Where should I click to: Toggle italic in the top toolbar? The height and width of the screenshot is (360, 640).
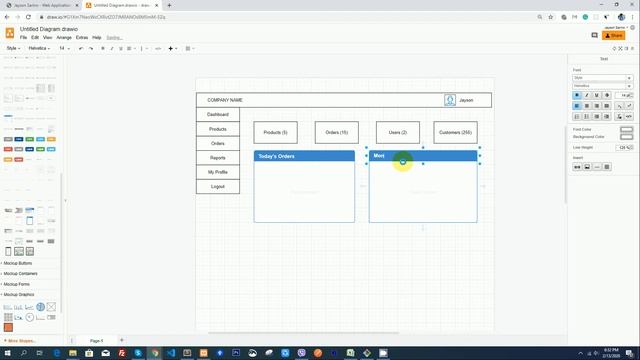[x=112, y=49]
